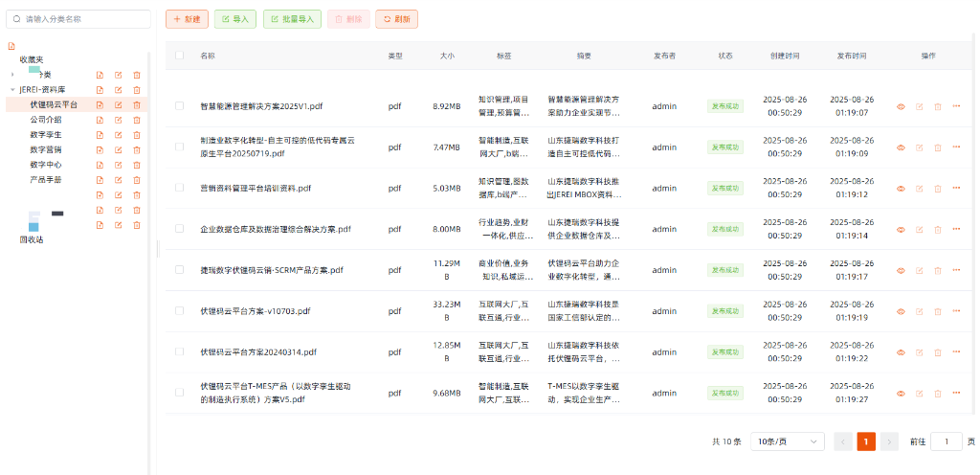Viewport: 980px width, 475px height.
Task: Check the box for 智慧能源管理解决方案2025V1.pdf
Action: pyautogui.click(x=179, y=106)
